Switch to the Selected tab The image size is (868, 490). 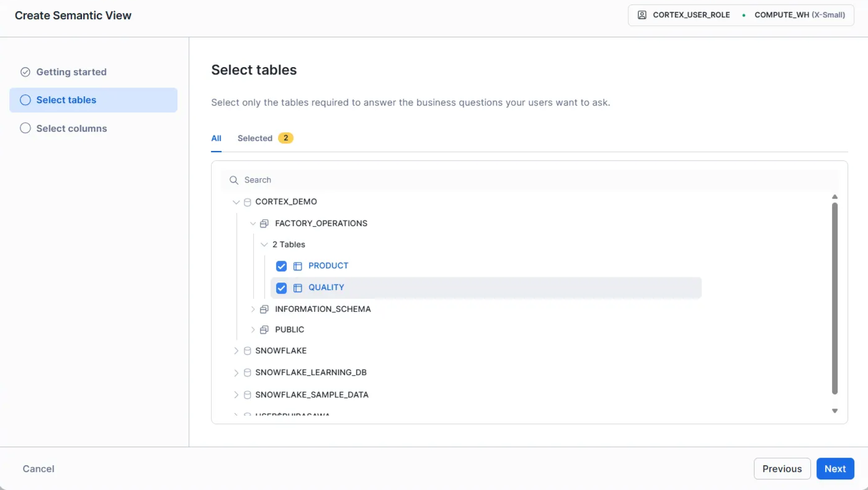[x=255, y=138]
